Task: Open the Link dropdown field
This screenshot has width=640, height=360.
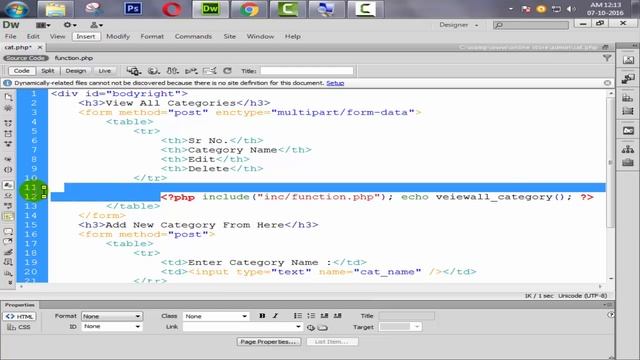Action: coord(242,327)
